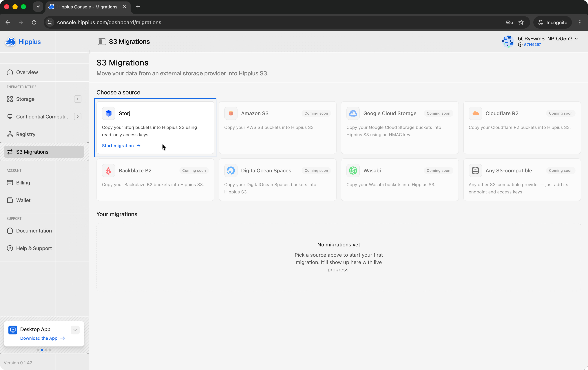588x370 pixels.
Task: Open Documentation in the sidebar
Action: tap(44, 231)
